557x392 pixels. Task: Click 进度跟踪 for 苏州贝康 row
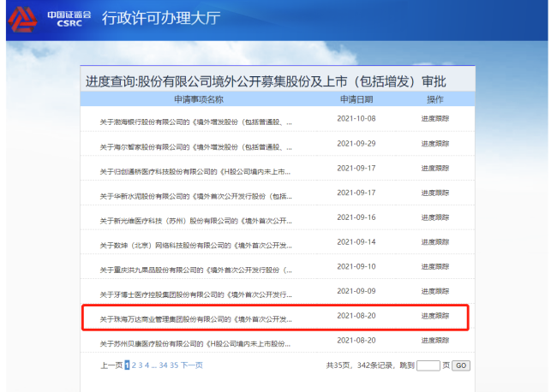(435, 340)
